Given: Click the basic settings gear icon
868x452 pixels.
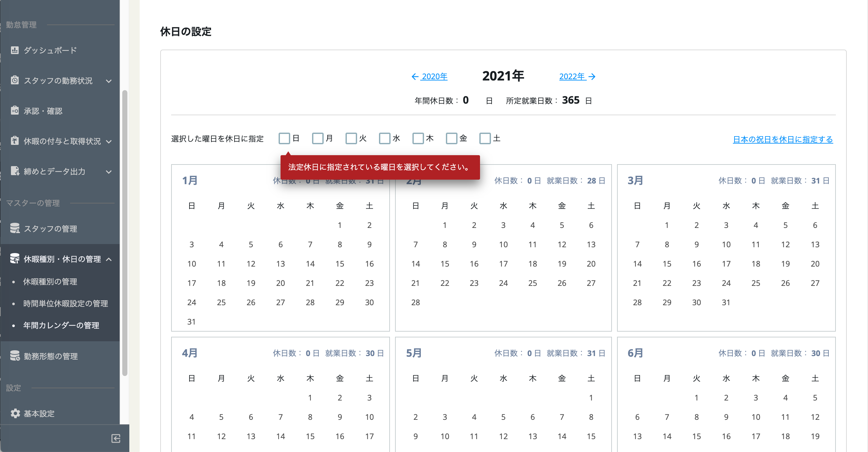Looking at the screenshot, I should (15, 413).
